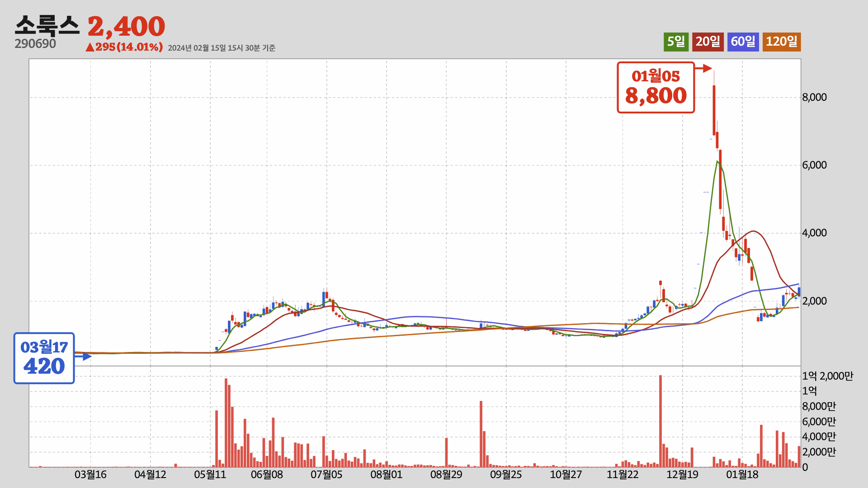The image size is (868, 488).
Task: Click the timestamp 2024년 02월 15일 15시 30분 기준
Action: tap(222, 48)
